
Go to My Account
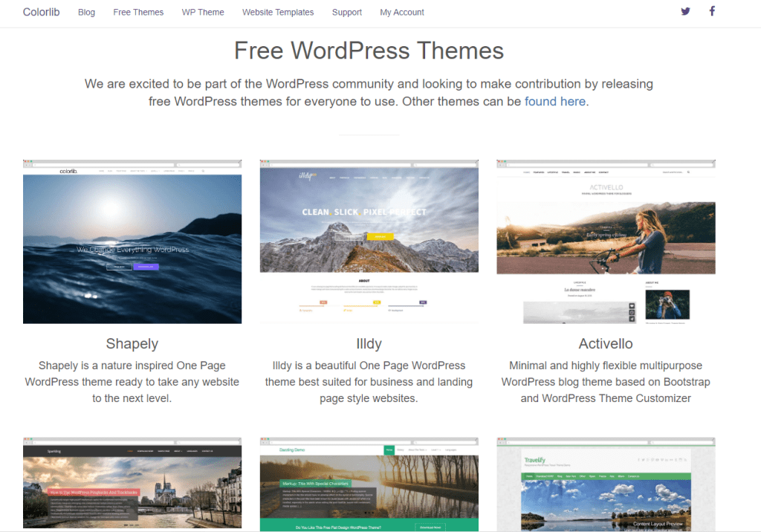click(x=402, y=12)
